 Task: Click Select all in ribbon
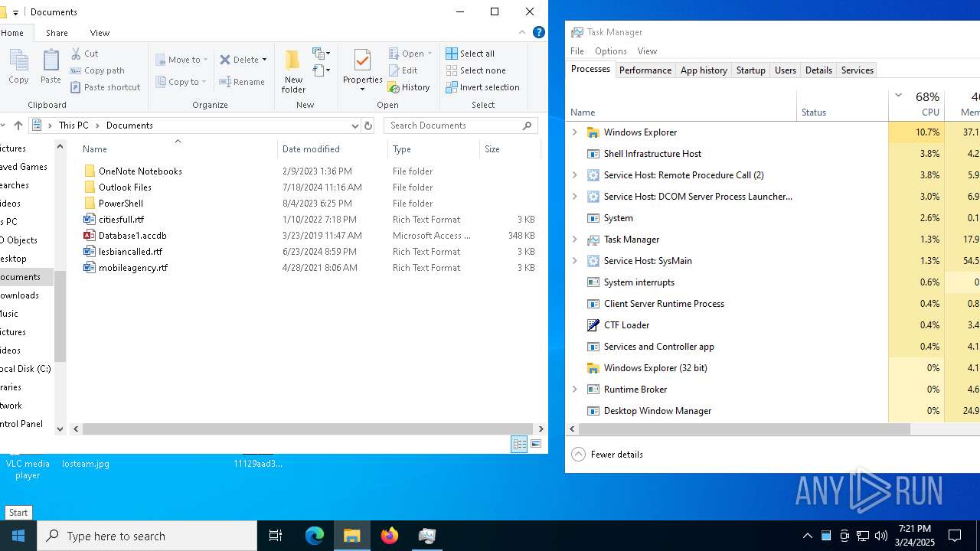(470, 54)
